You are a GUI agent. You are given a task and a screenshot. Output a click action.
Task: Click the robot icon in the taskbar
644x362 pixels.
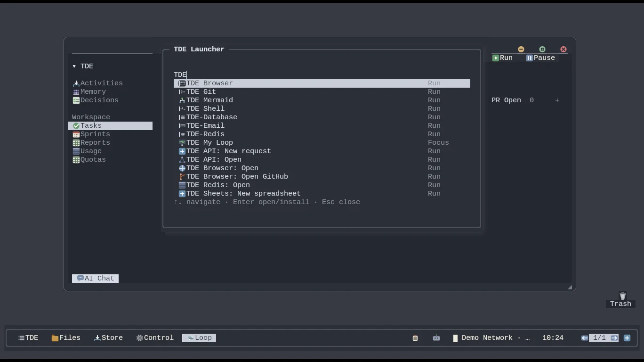pyautogui.click(x=436, y=338)
